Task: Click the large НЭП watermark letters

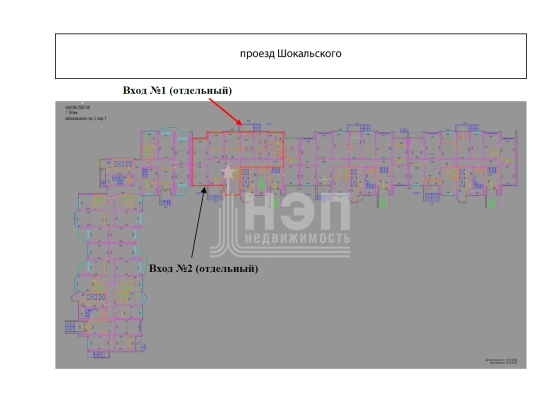Action: tap(298, 212)
